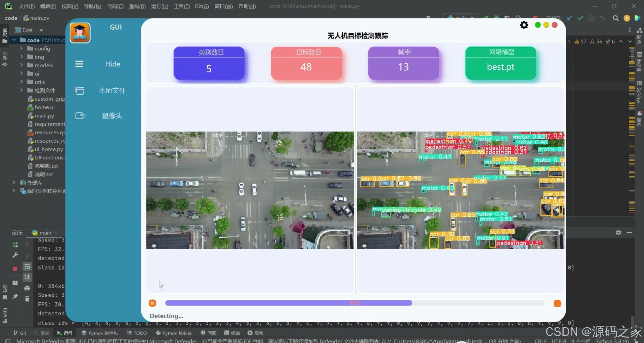Image resolution: width=644 pixels, height=343 pixels.
Task: Click the 本地文件 local file label
Action: tap(112, 91)
